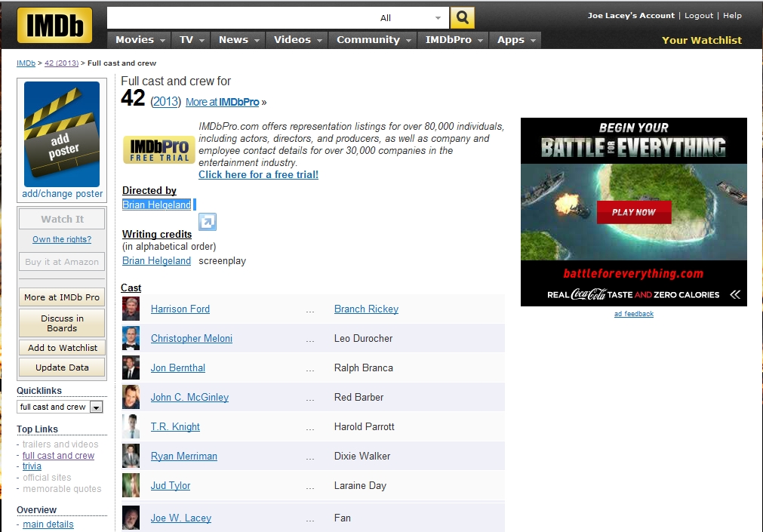Image resolution: width=763 pixels, height=532 pixels.
Task: Click the 'Update Data' button
Action: 62,367
